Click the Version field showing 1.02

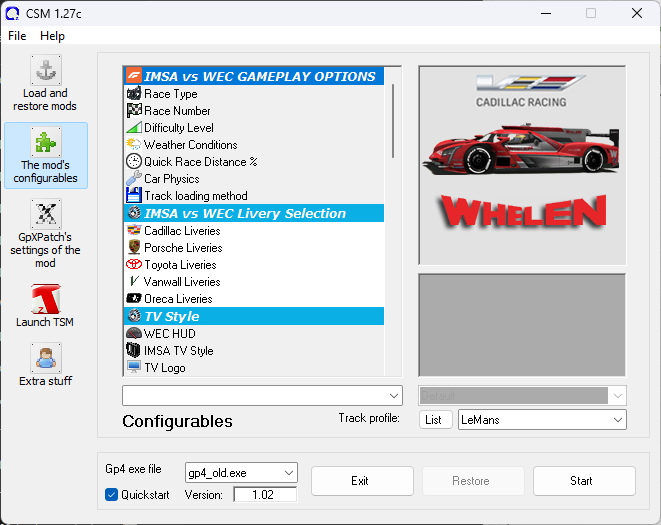tap(265, 494)
